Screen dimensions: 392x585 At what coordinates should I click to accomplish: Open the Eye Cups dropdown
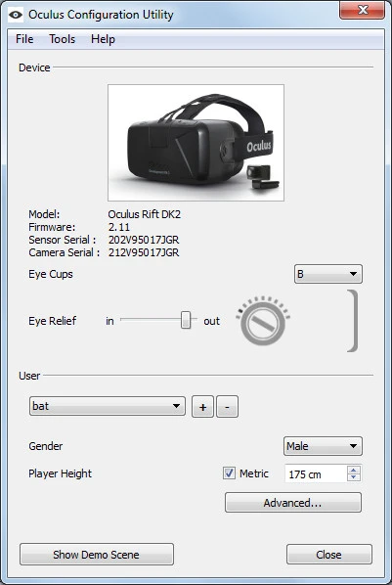click(x=328, y=274)
